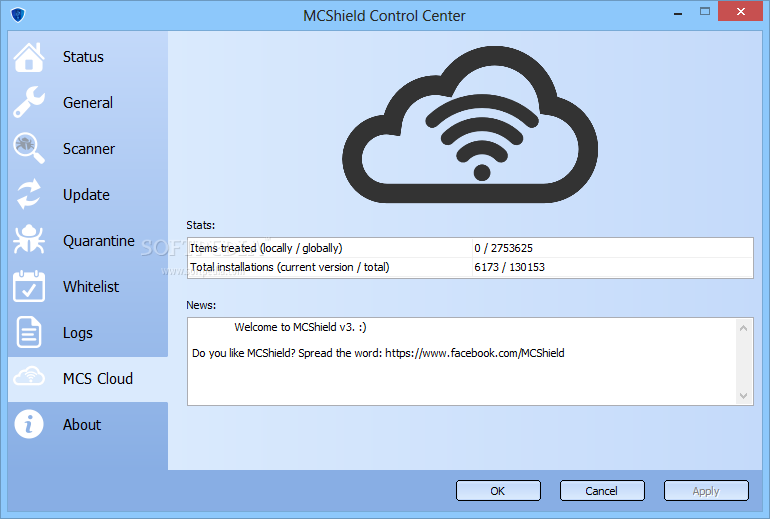Click the News box scroll up arrow

coord(743,328)
